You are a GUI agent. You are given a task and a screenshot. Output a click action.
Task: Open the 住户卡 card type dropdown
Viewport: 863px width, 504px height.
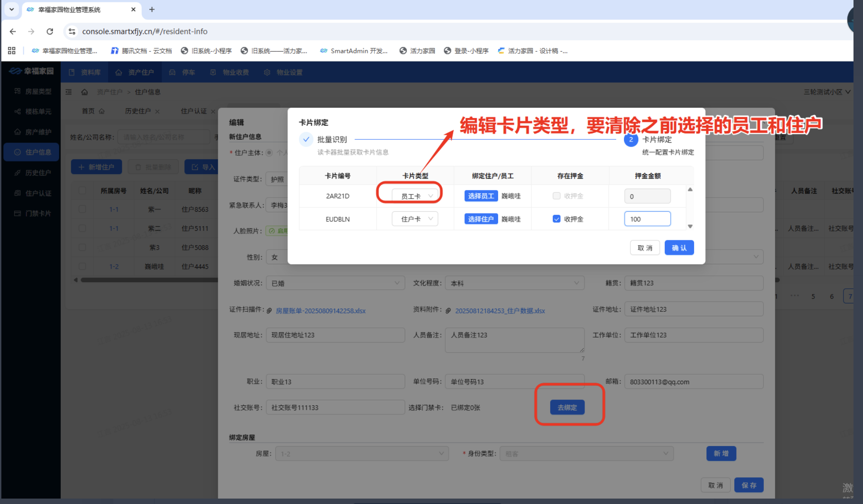[415, 219]
